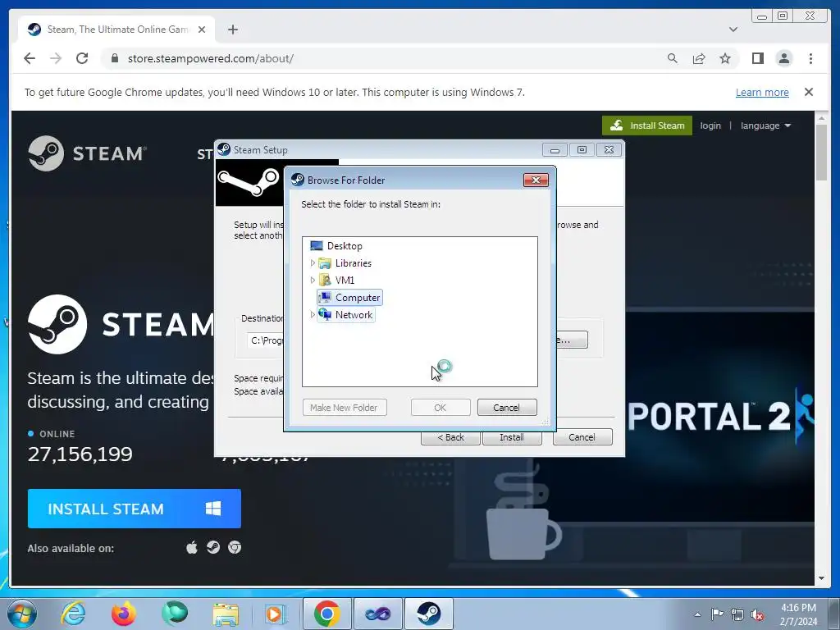Expand the Network tree node
This screenshot has height=630, width=840.
[313, 314]
